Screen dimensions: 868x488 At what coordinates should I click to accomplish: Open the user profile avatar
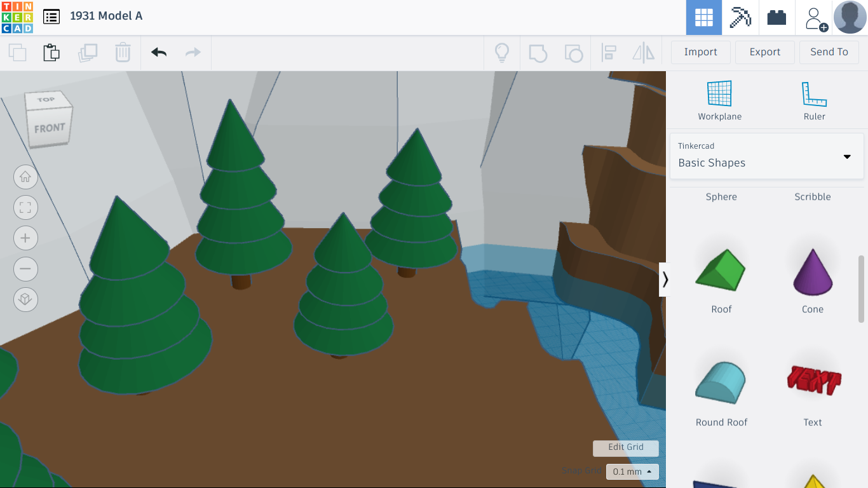click(850, 17)
